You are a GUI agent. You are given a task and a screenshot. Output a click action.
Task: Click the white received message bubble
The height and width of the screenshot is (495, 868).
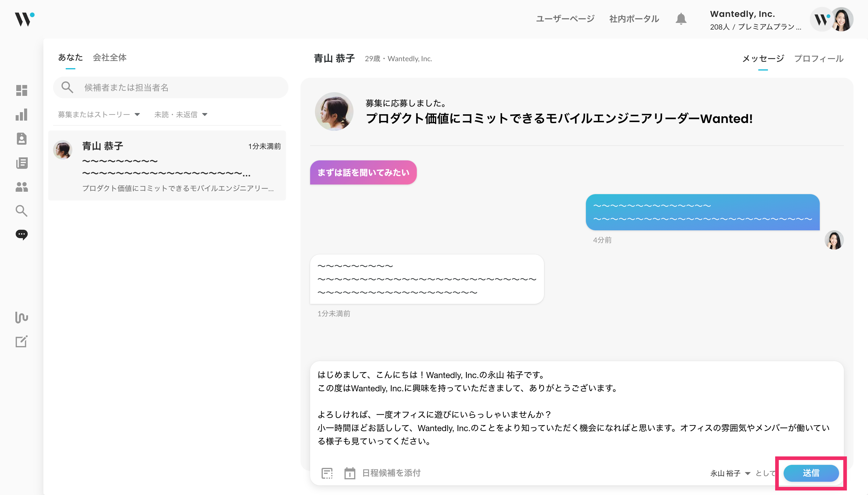tap(427, 279)
